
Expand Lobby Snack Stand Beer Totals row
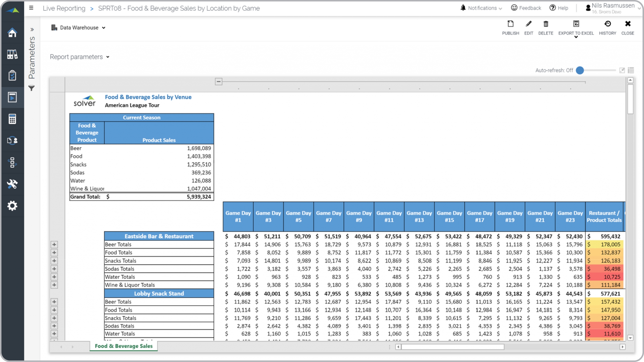coord(54,301)
